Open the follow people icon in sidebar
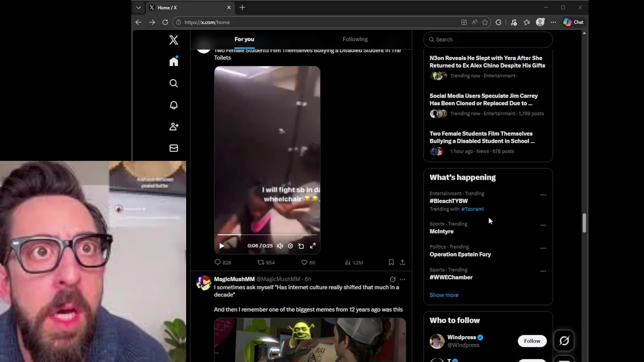The width and height of the screenshot is (644, 362). pyautogui.click(x=174, y=127)
